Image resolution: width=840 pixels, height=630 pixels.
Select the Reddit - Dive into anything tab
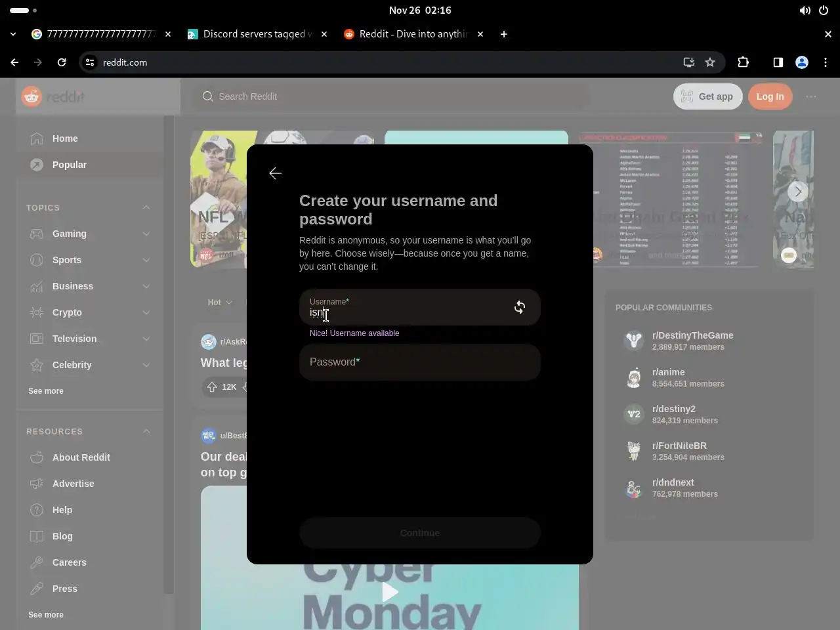click(413, 34)
